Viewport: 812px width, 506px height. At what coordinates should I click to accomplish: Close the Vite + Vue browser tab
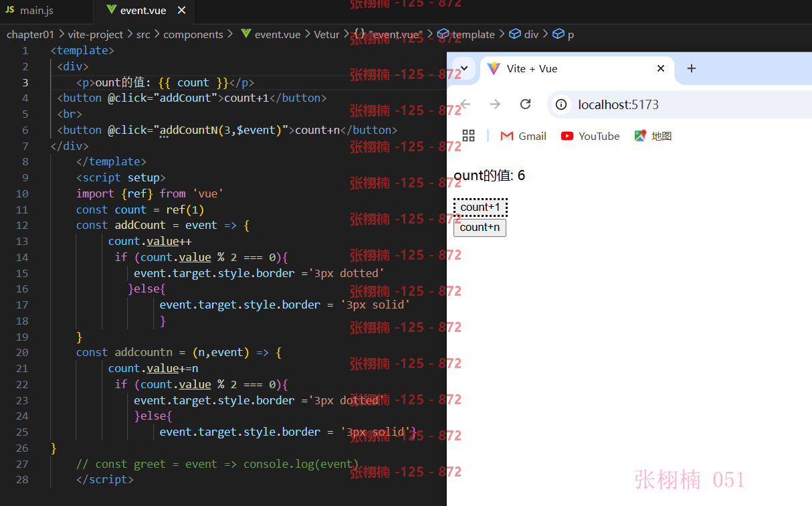tap(661, 68)
